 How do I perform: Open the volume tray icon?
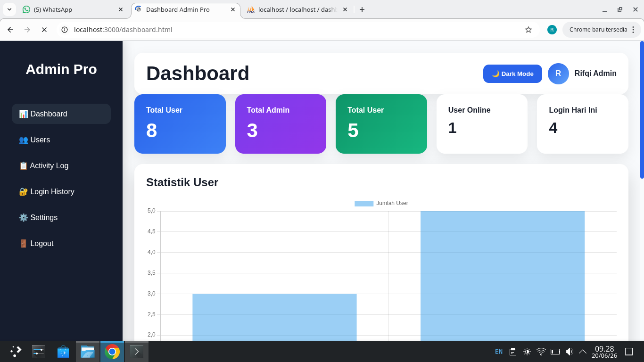point(569,352)
